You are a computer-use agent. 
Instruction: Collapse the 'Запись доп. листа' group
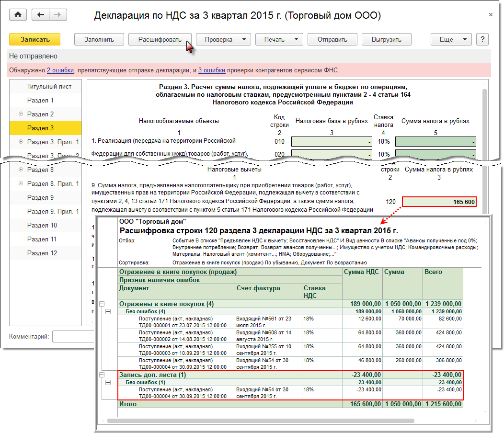pyautogui.click(x=102, y=375)
